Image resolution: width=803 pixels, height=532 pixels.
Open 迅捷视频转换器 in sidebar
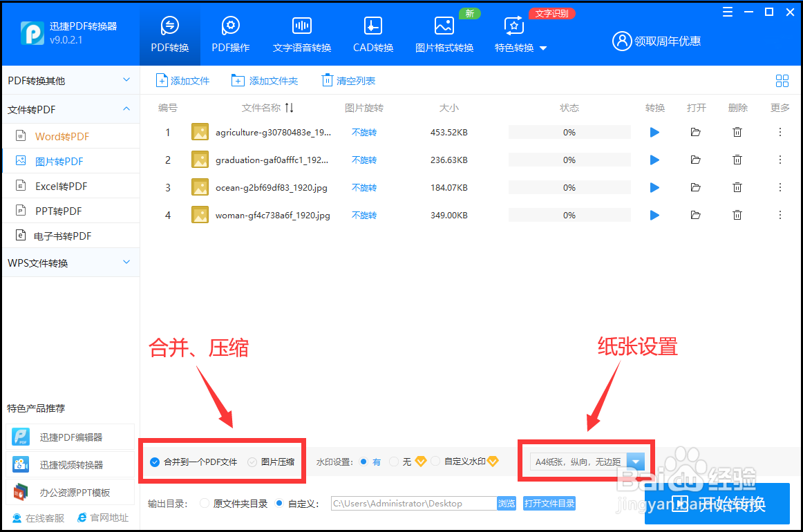(x=69, y=464)
